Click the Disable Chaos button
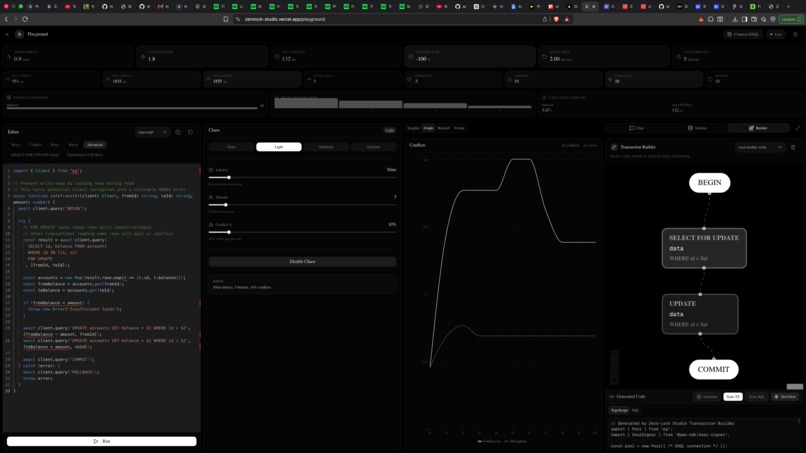 [x=302, y=262]
